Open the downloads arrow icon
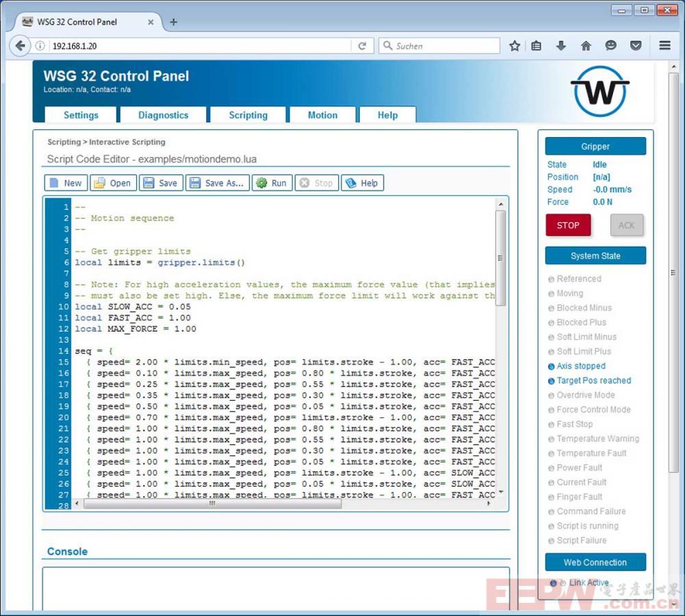Viewport: 685px width, 616px height. coord(561,46)
